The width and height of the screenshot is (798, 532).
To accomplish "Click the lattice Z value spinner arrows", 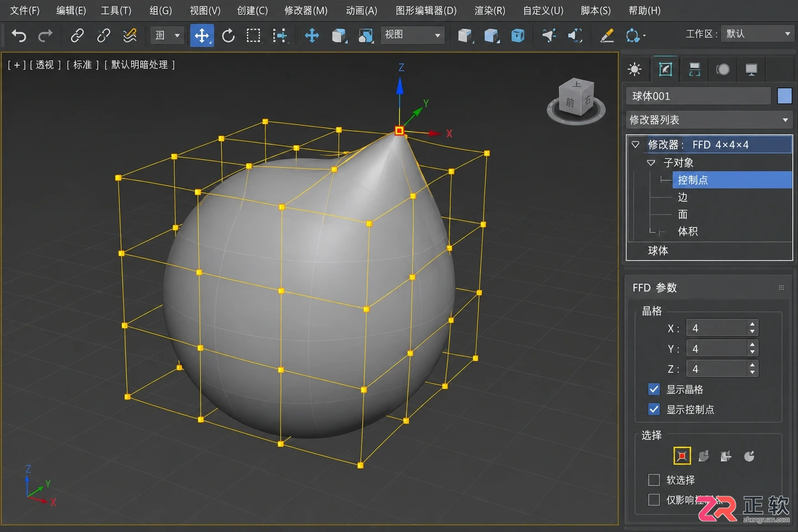I will (x=752, y=369).
